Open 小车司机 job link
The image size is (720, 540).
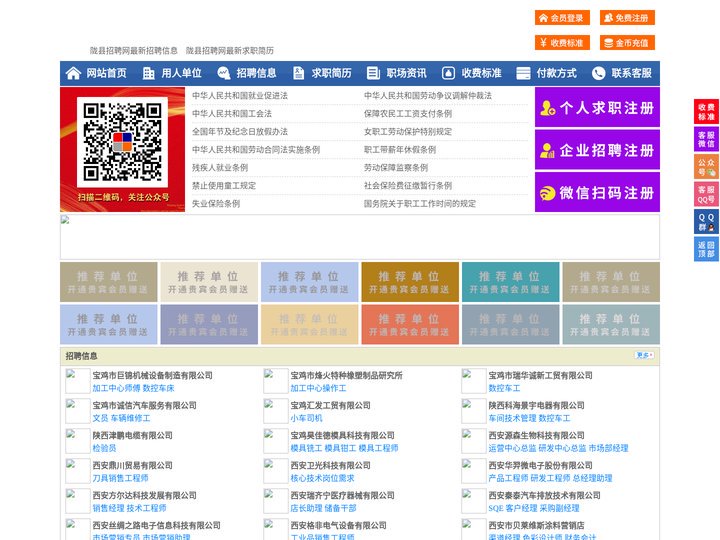point(306,418)
